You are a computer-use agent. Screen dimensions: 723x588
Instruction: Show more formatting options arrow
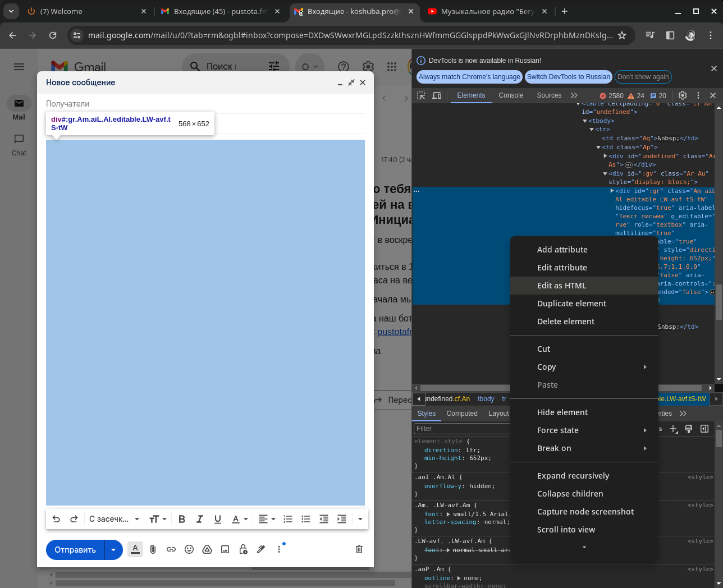click(360, 519)
